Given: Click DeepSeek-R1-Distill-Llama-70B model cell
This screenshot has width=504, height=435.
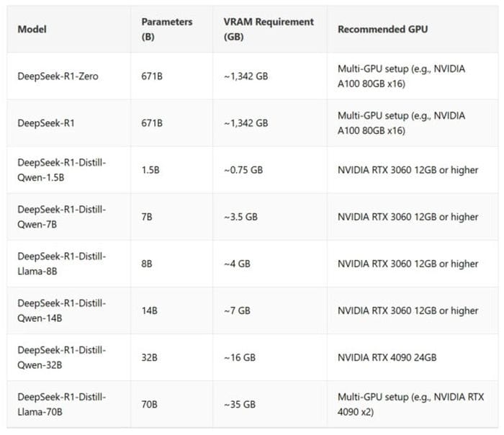Looking at the screenshot, I should click(62, 405).
